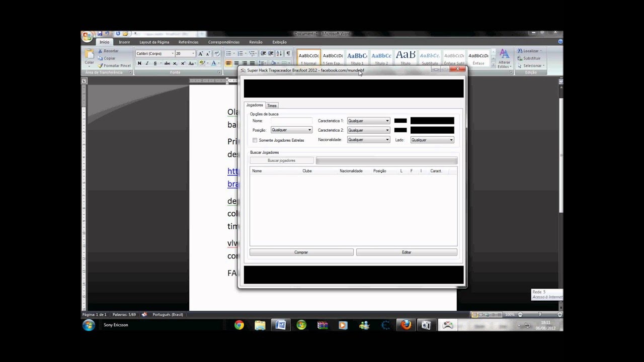
Task: Open Google Chrome from the taskbar
Action: (x=239, y=325)
